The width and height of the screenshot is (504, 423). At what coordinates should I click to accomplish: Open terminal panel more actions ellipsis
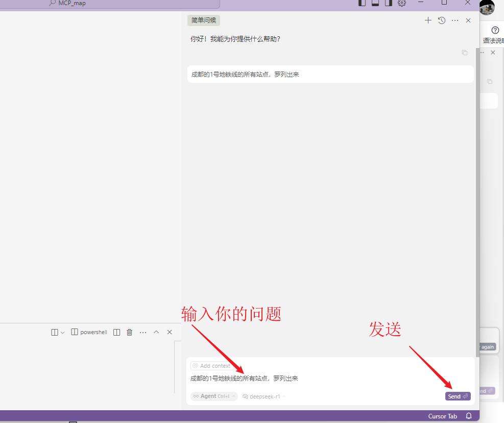coord(143,332)
